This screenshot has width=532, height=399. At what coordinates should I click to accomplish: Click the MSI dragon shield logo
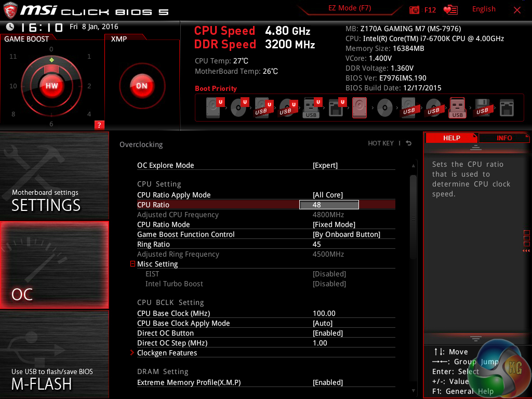(x=10, y=10)
